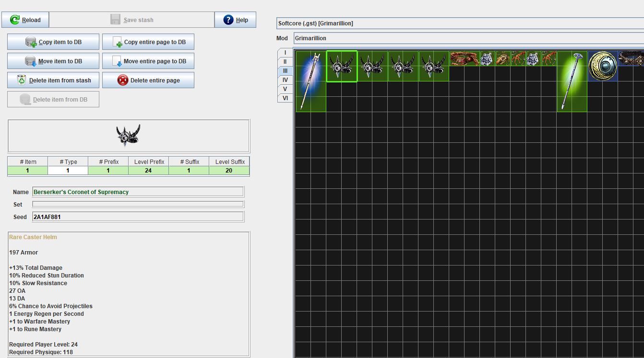The image size is (644, 358).
Task: Select the highlighted horned coronet helm
Action: pyautogui.click(x=342, y=66)
